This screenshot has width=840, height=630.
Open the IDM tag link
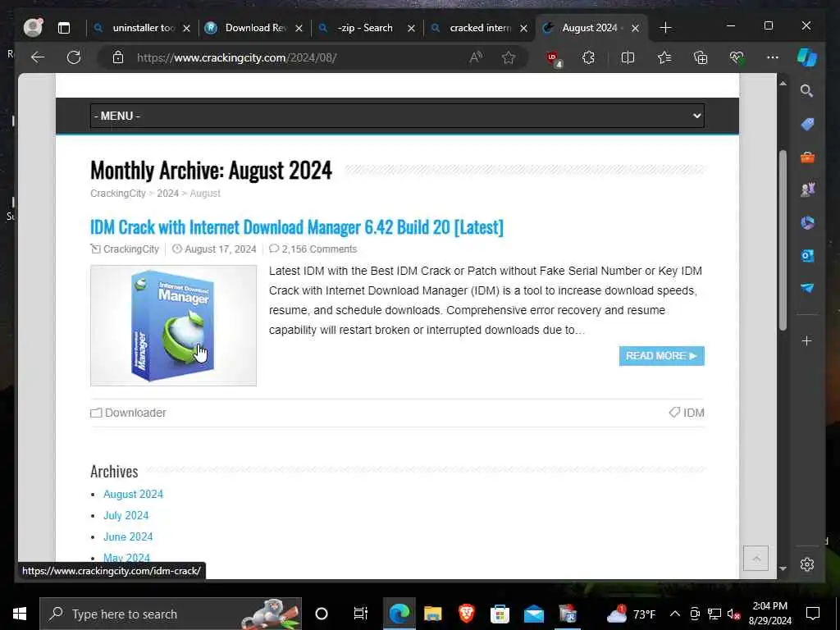(694, 413)
